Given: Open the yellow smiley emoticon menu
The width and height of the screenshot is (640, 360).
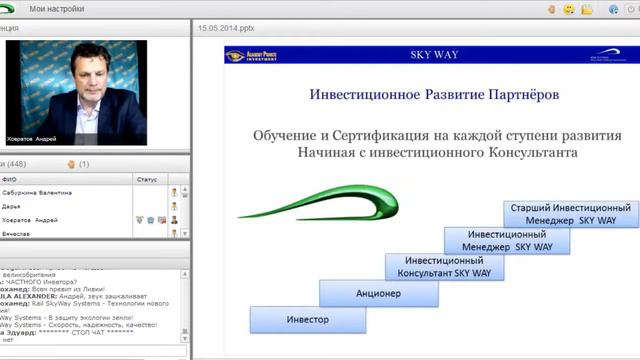Looking at the screenshot, I should pos(569,9).
